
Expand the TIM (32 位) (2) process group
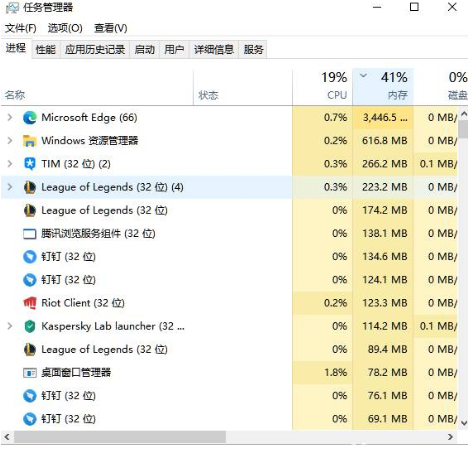(10, 164)
